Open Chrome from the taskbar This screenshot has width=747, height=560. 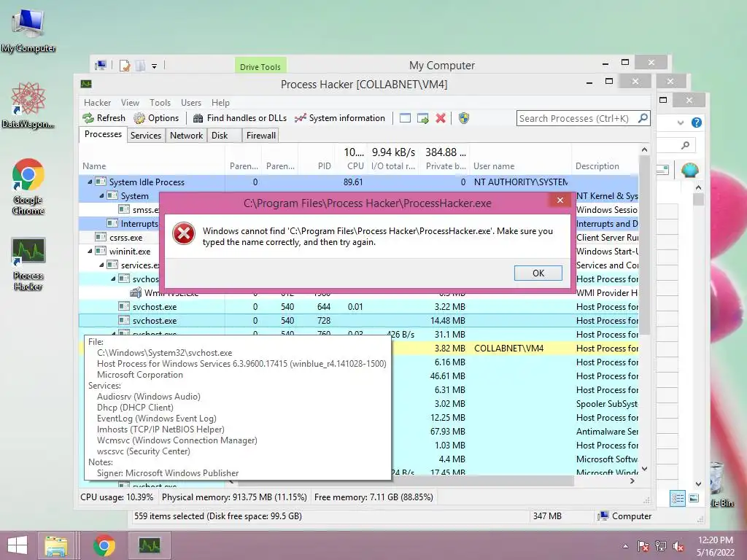click(104, 545)
